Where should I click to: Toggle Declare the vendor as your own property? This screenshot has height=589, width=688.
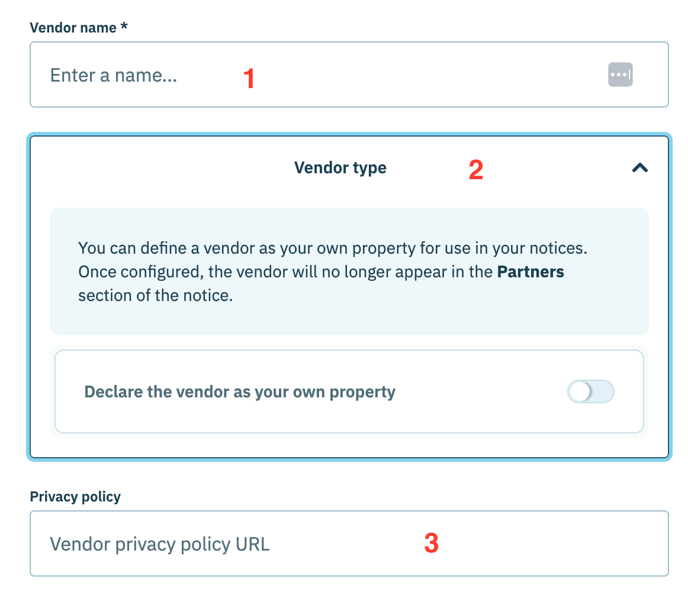coord(591,391)
